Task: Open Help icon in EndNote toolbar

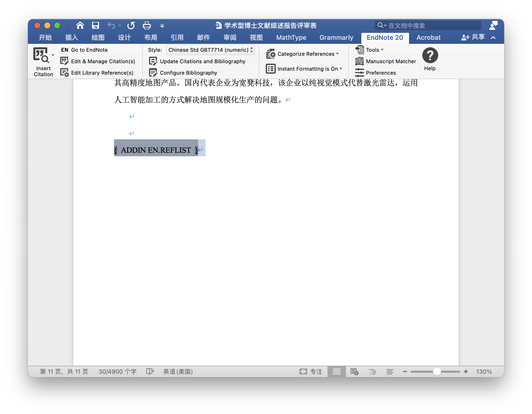Action: pos(430,56)
